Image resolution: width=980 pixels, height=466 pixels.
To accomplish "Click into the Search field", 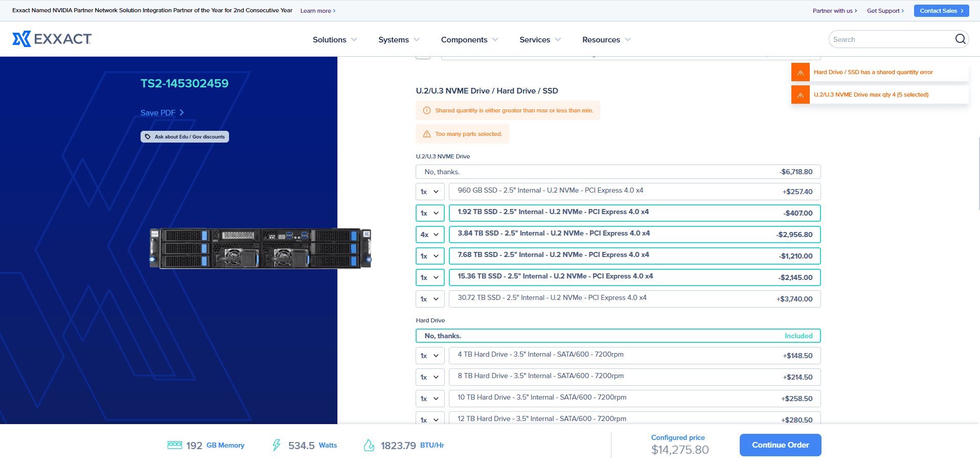I will click(892, 39).
